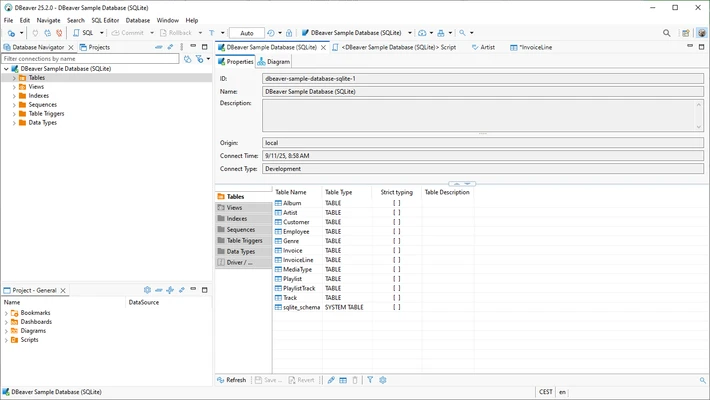The height and width of the screenshot is (400, 710).
Task: Click the Name field in properties
Action: [483, 92]
